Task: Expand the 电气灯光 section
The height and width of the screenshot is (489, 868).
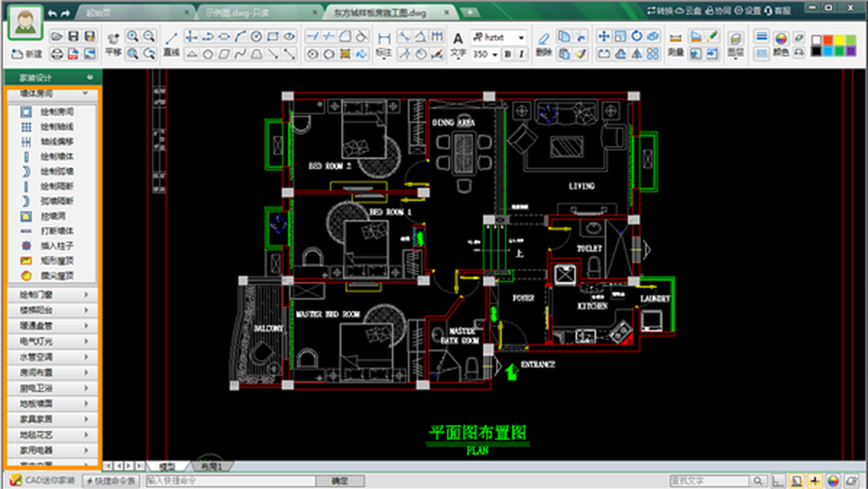Action: [52, 341]
